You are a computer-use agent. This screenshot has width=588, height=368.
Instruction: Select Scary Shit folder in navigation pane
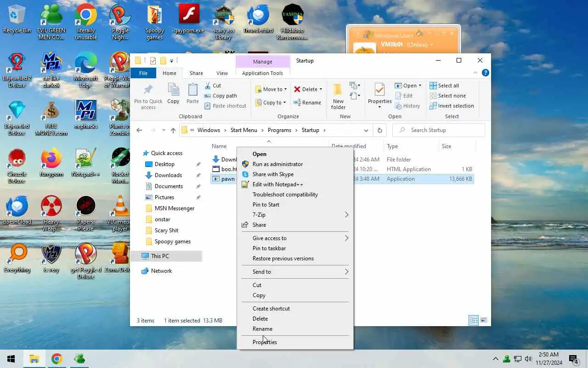click(x=166, y=230)
